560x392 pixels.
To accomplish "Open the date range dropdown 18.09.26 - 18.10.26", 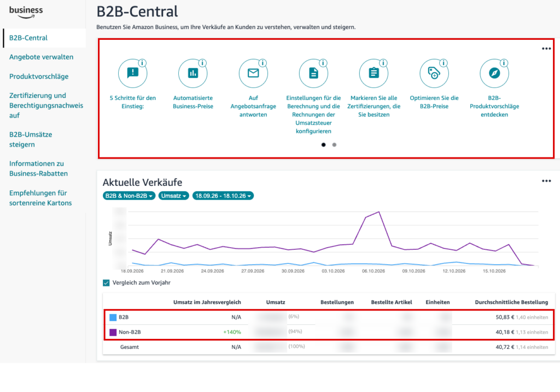I will pyautogui.click(x=223, y=196).
